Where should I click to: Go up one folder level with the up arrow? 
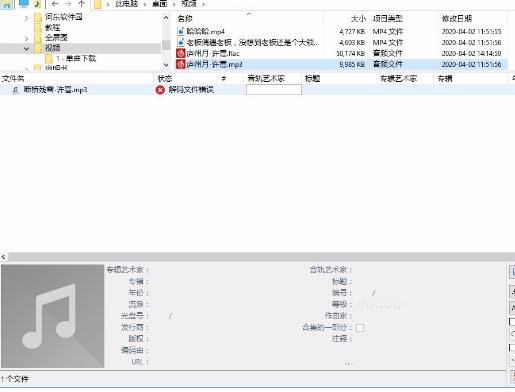point(81,4)
